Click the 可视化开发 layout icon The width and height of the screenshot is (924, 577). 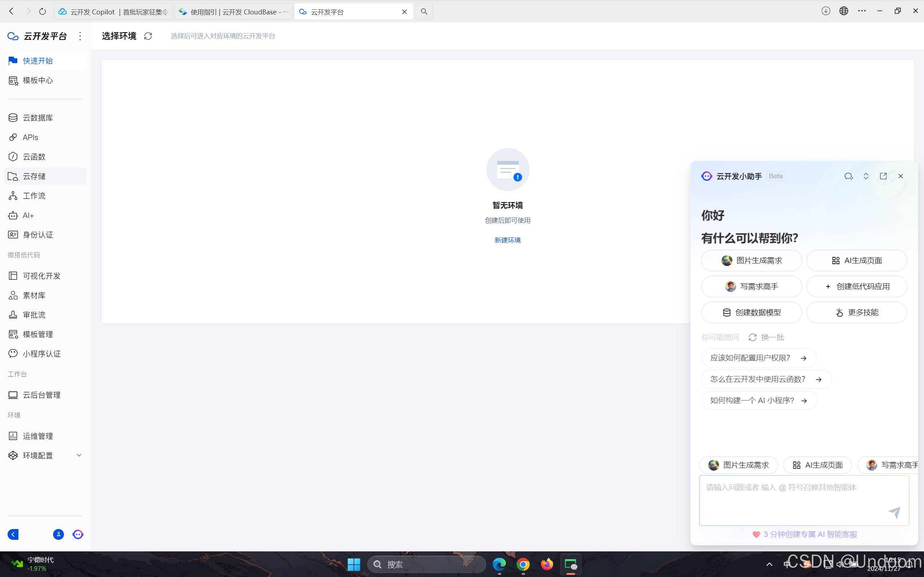click(13, 276)
